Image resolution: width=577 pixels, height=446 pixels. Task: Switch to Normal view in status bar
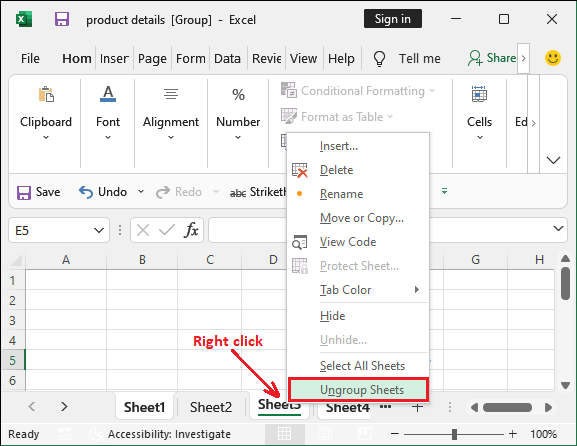[x=284, y=434]
